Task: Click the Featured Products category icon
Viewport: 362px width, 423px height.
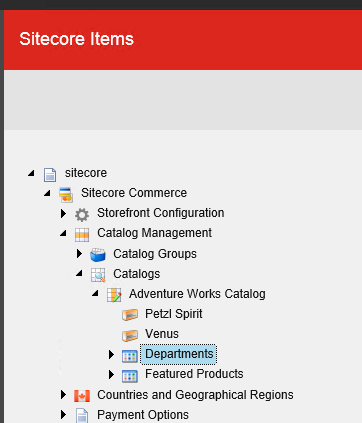Action: tap(130, 376)
